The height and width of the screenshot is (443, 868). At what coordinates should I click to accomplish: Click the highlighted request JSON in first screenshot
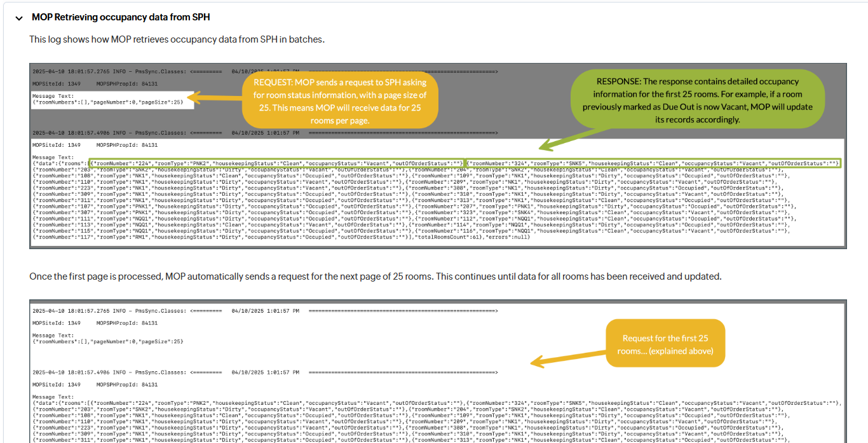108,102
